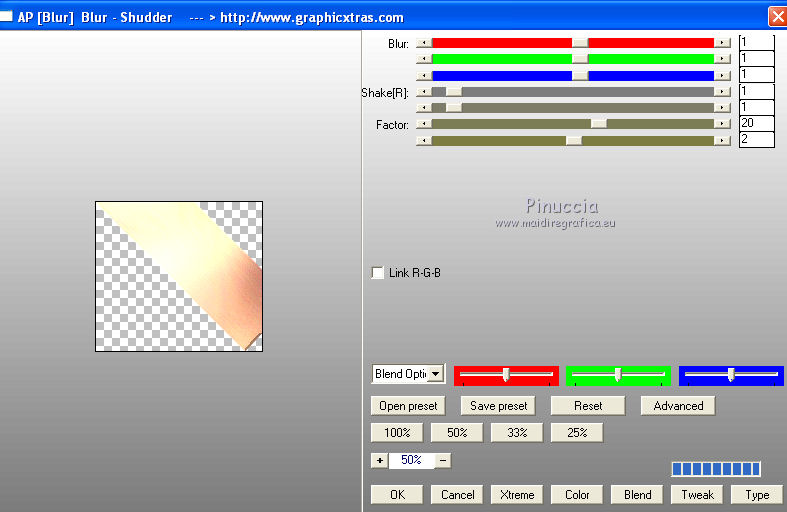Click left arrow of red Blur slider
This screenshot has height=512, width=787.
coord(424,43)
